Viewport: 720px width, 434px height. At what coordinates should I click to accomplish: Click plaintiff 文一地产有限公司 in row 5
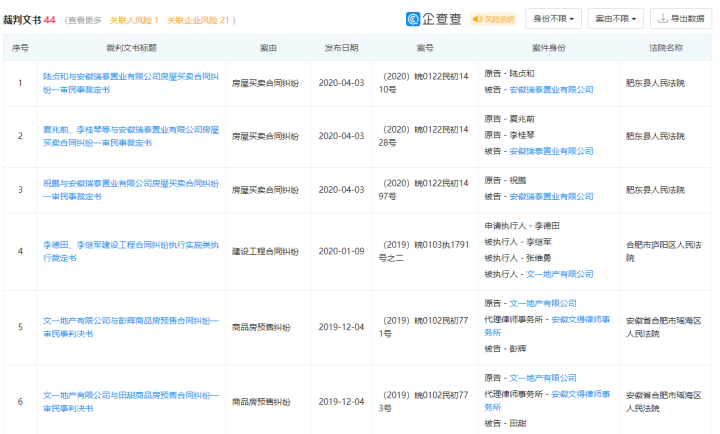(x=543, y=303)
